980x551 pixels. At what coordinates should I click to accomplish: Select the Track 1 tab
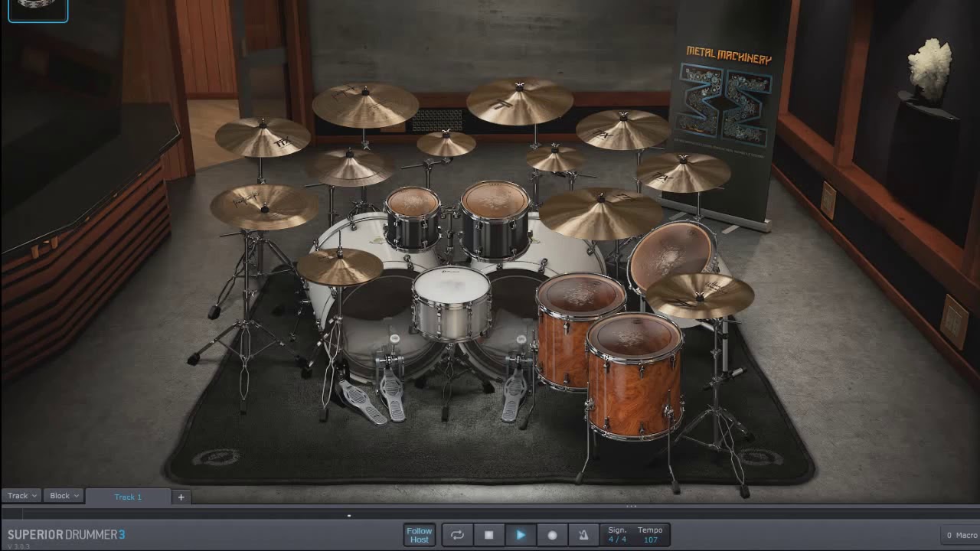pyautogui.click(x=128, y=497)
